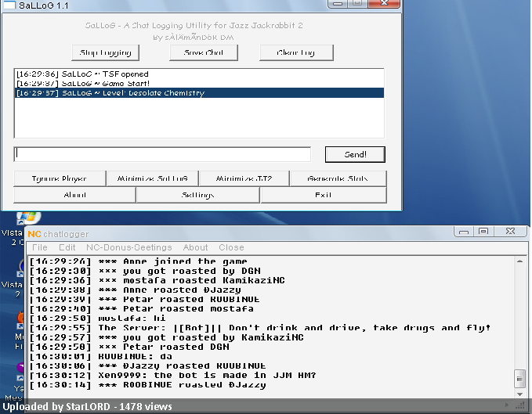Click the Send! button

click(x=355, y=154)
